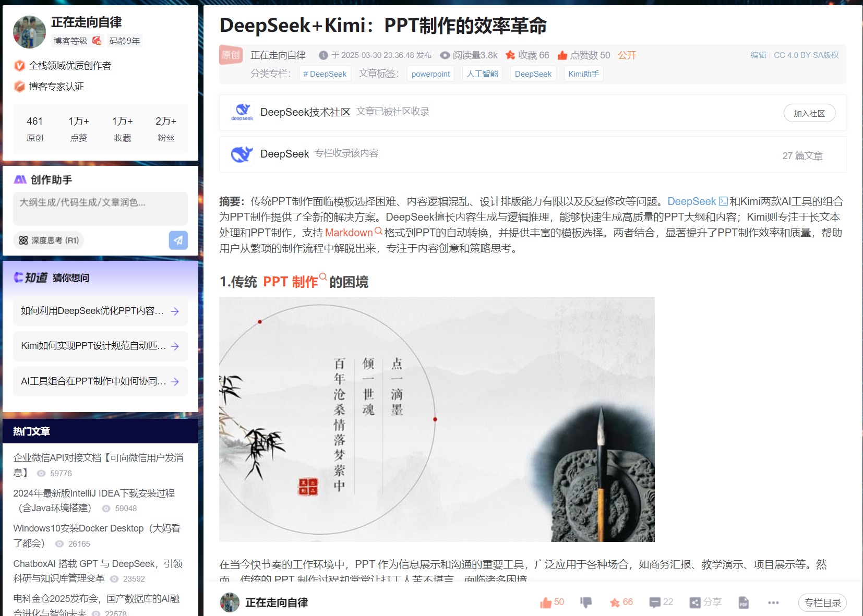This screenshot has height=616, width=863.
Task: Click the 阅读量3.8k view count
Action: pos(469,55)
